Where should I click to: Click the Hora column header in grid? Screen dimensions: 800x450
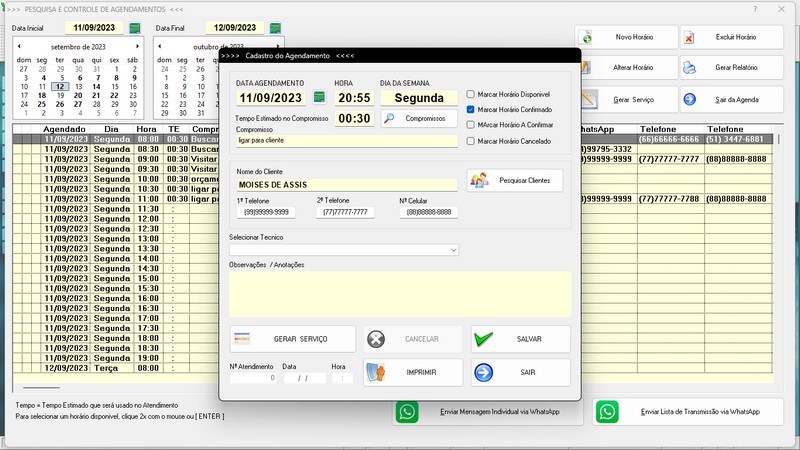coord(146,129)
